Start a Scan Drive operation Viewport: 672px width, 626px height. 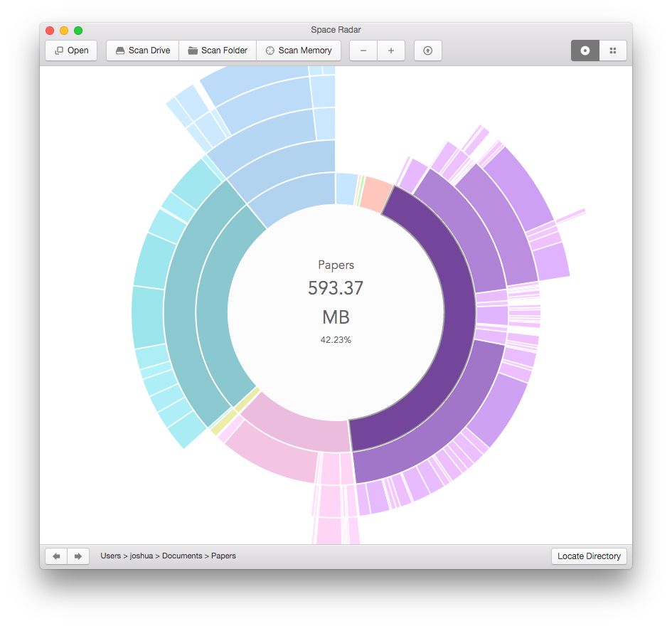pos(142,51)
